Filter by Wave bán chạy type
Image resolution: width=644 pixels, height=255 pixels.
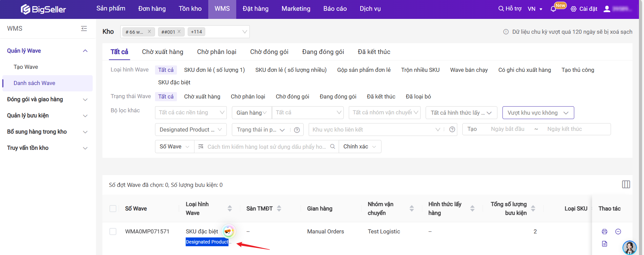coord(469,70)
